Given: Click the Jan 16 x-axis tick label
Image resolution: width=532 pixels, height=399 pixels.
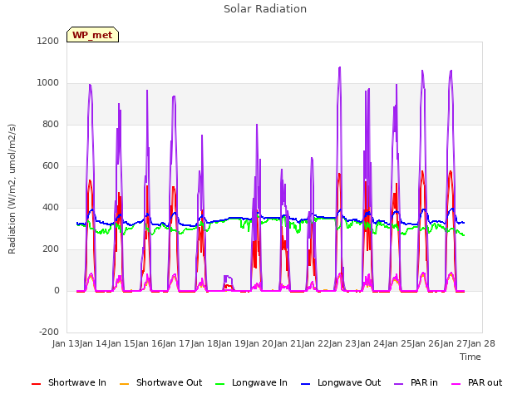Looking at the screenshot, I should click(149, 343).
